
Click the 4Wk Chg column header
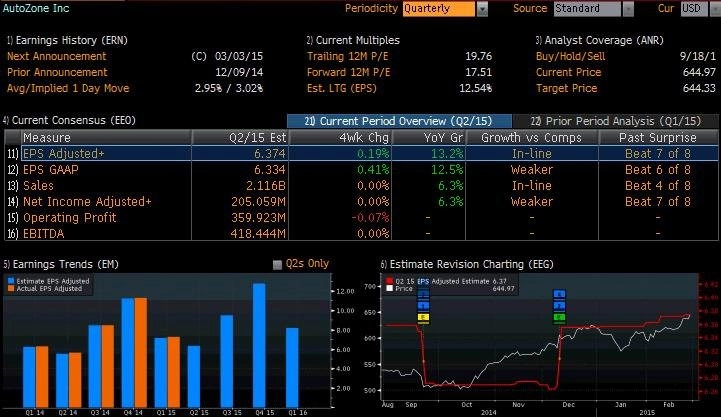click(340, 137)
